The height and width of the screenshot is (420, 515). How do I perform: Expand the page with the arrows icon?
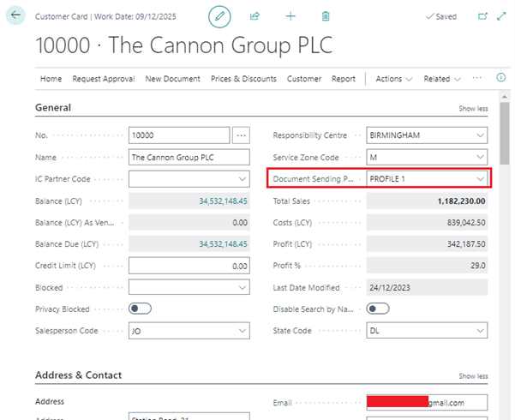(501, 16)
